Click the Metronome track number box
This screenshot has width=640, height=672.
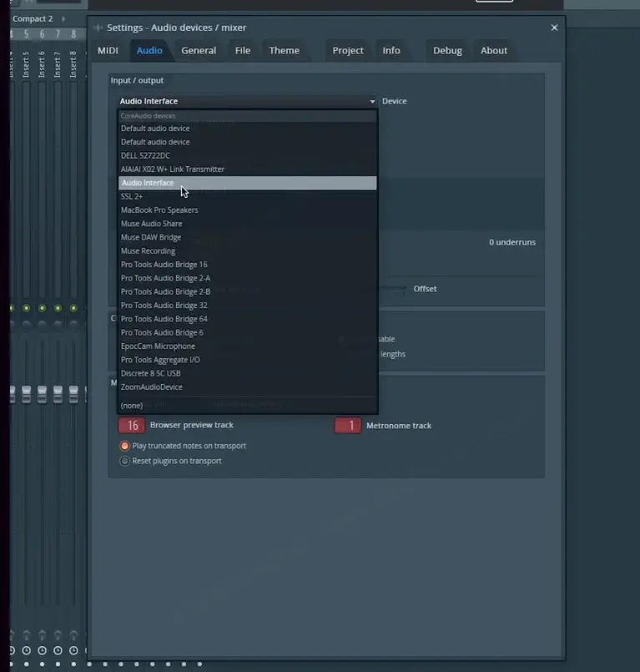pos(348,426)
